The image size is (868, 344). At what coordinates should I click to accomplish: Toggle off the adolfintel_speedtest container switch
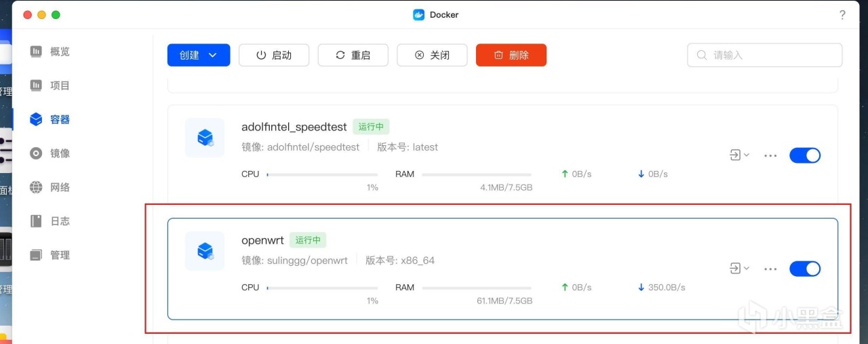(805, 155)
